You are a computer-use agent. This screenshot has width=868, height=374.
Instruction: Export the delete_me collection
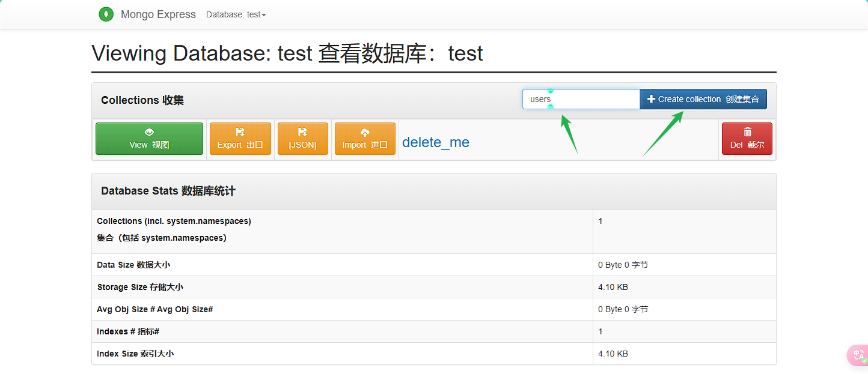pos(240,139)
